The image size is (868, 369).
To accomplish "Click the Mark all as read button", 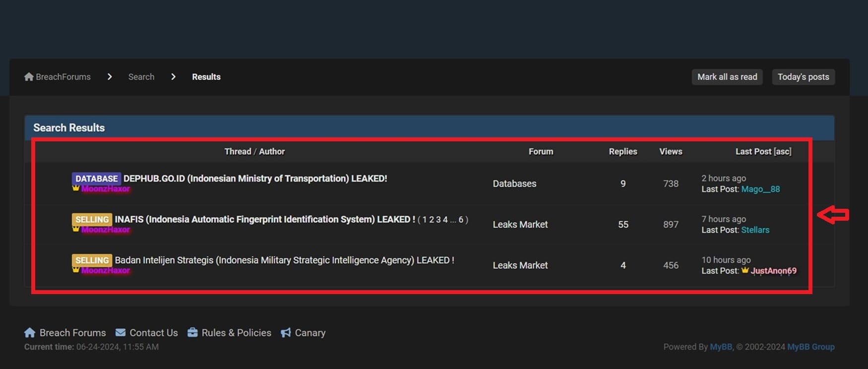I will [727, 77].
